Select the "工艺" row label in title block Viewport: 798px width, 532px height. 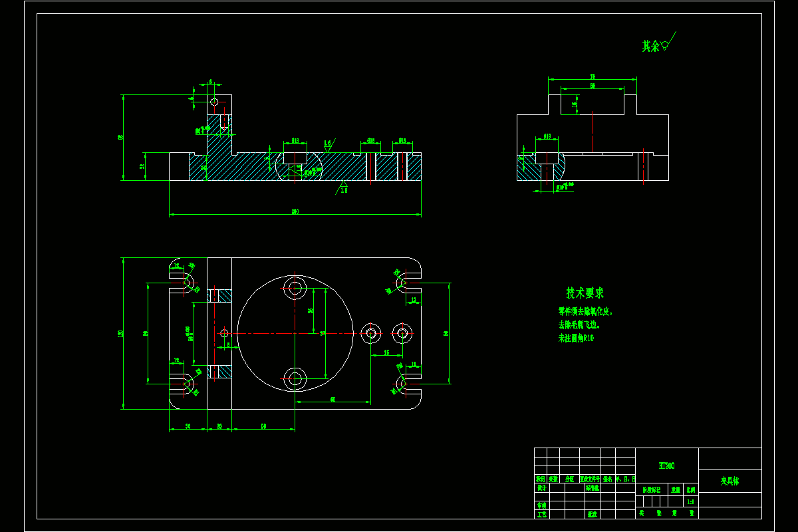click(x=541, y=514)
